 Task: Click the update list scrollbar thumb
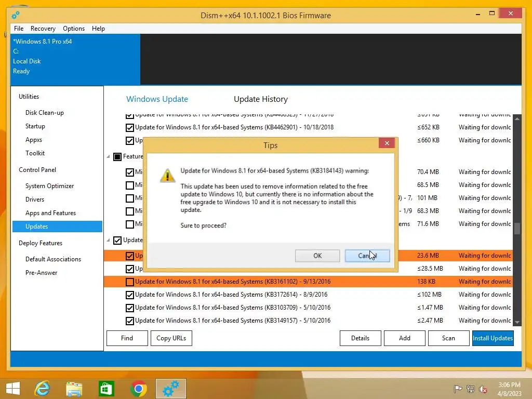click(x=517, y=229)
